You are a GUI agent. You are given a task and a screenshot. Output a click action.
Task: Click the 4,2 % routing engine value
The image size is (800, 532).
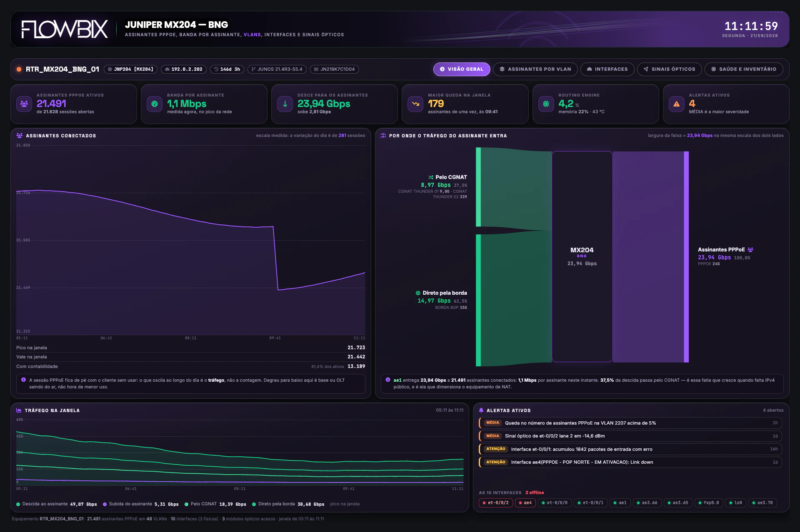click(569, 104)
